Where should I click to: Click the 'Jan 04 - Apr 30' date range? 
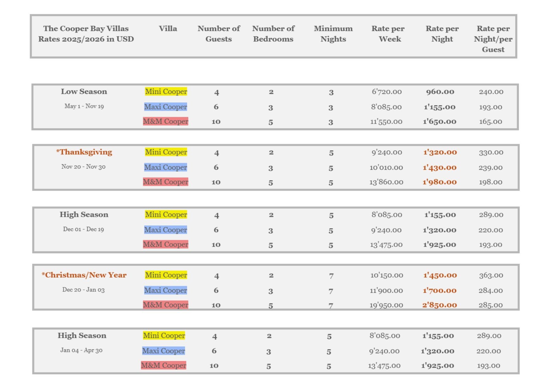[x=81, y=350]
